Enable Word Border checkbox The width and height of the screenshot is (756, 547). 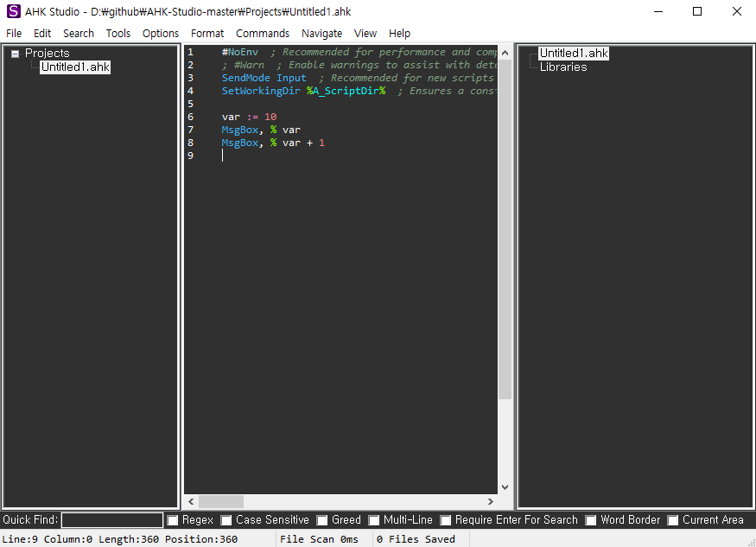591,520
